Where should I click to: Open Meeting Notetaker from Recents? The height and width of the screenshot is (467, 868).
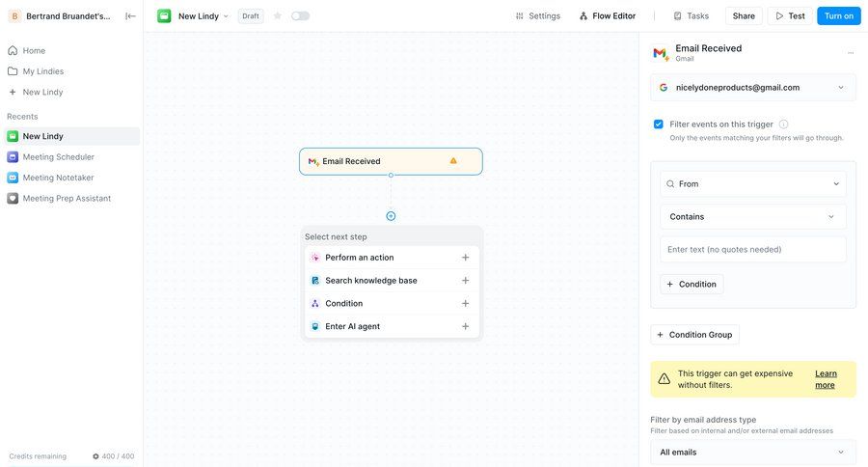click(x=72, y=178)
